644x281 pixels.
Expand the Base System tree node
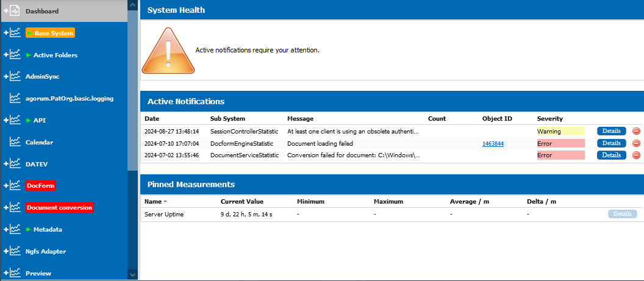[x=6, y=33]
